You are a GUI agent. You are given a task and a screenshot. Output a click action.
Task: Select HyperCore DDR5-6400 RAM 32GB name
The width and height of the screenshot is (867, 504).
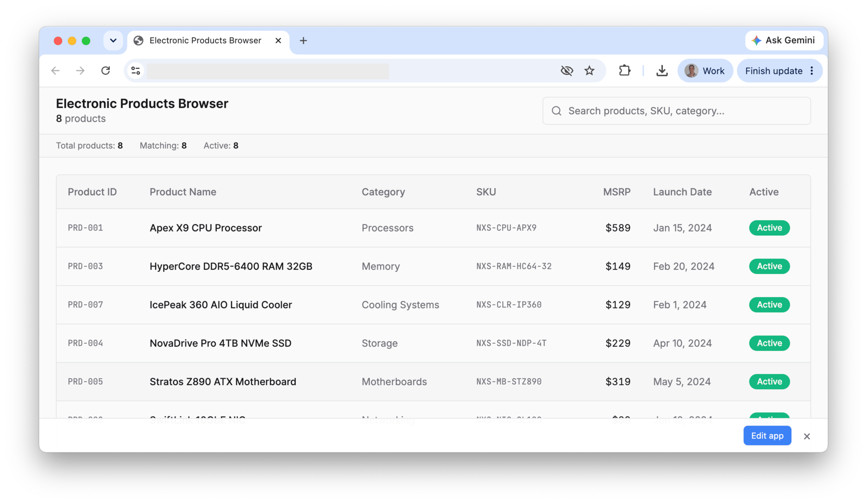point(231,266)
